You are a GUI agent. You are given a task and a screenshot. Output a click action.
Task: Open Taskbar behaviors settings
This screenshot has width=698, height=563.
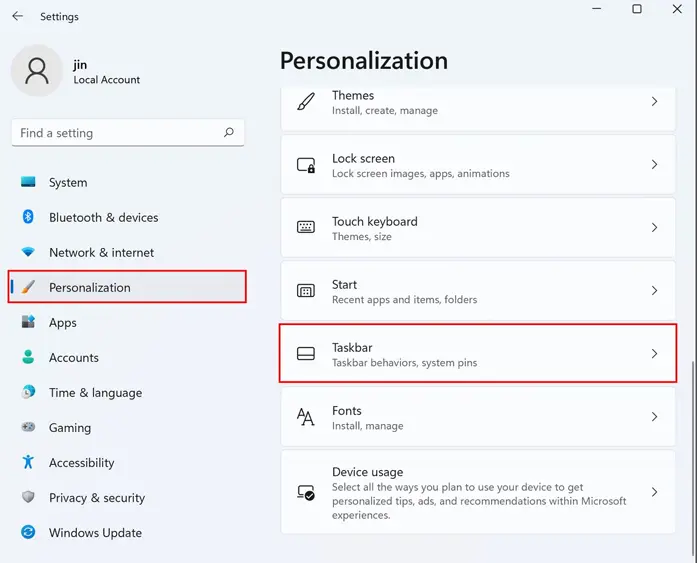point(478,353)
